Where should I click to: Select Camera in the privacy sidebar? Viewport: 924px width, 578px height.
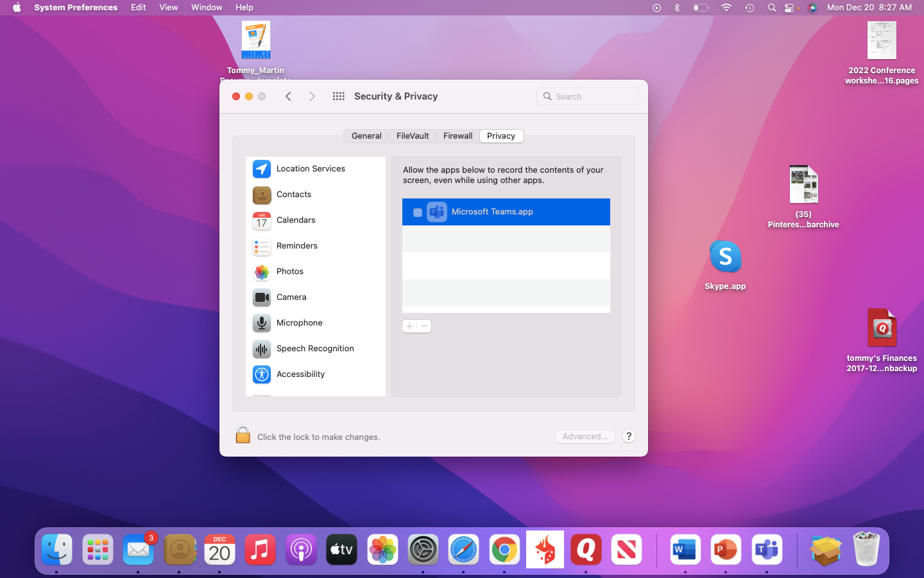tap(316, 297)
